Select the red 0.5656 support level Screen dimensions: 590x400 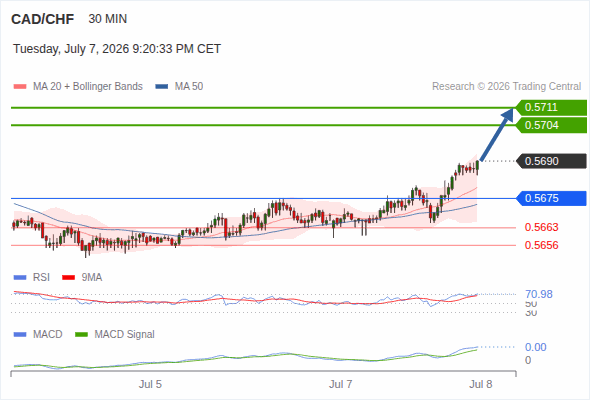pyautogui.click(x=541, y=245)
